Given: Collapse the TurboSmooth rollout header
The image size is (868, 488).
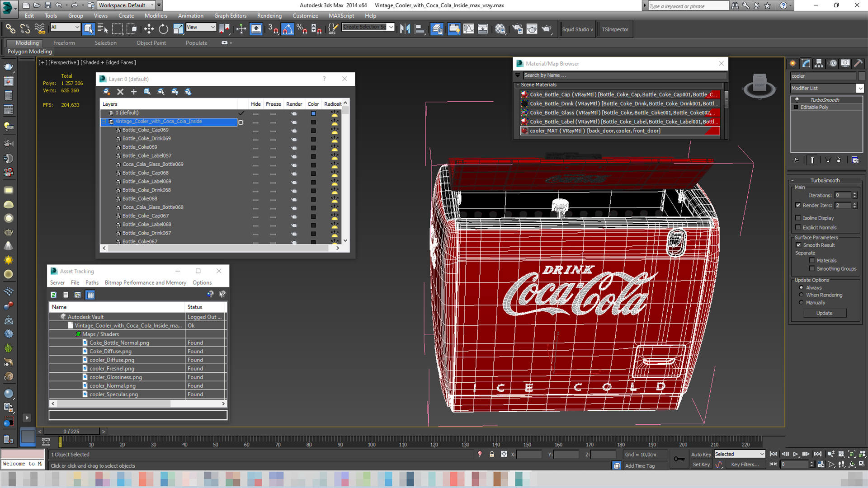Looking at the screenshot, I should (825, 180).
